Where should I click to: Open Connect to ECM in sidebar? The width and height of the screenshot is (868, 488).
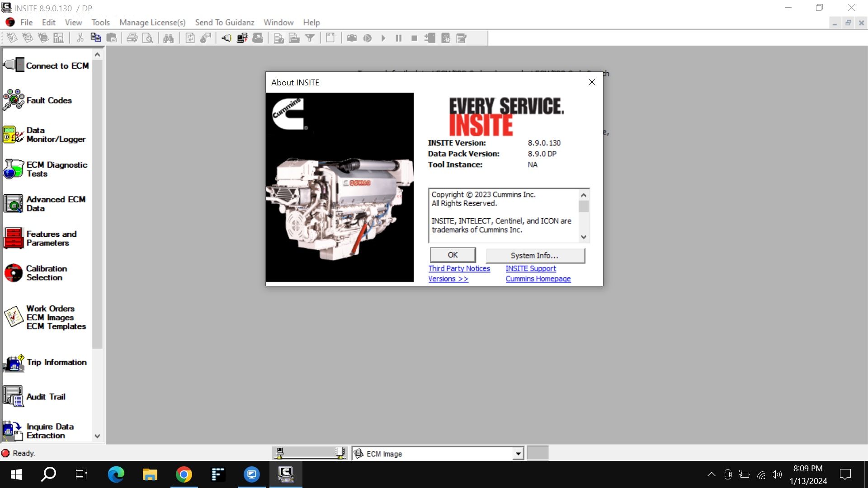tap(46, 66)
